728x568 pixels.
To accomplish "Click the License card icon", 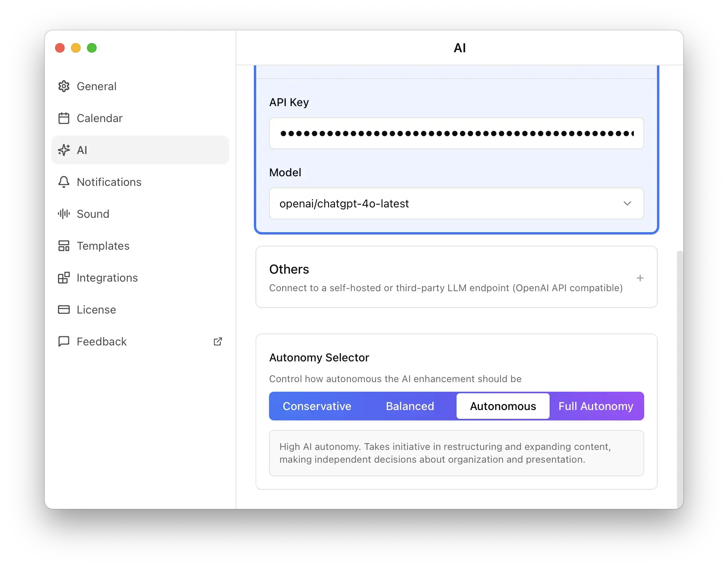I will (x=64, y=310).
